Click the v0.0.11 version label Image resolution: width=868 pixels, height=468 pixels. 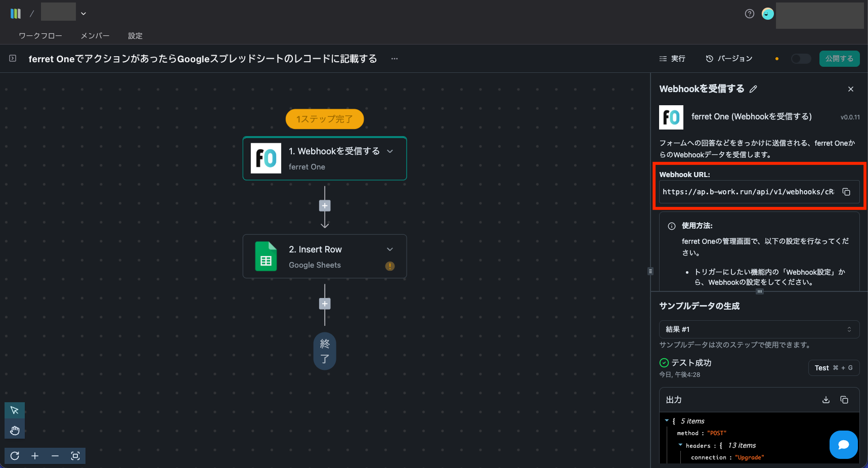850,117
